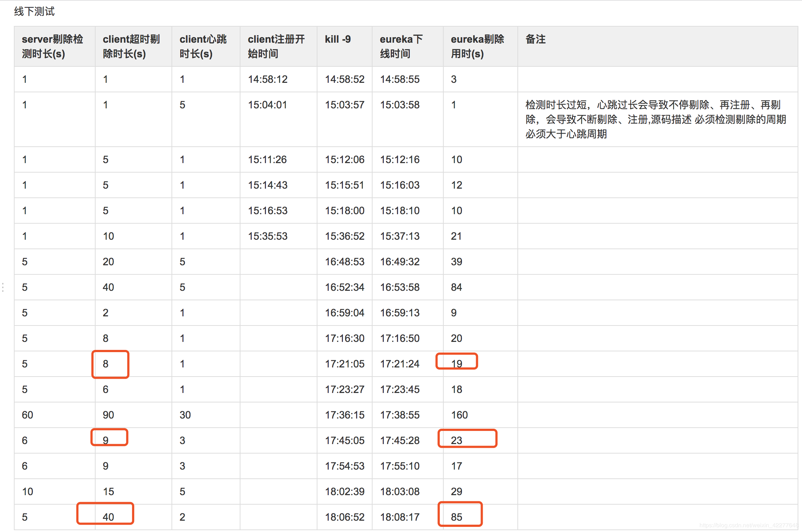Select kill time 16:59:04

tap(345, 313)
